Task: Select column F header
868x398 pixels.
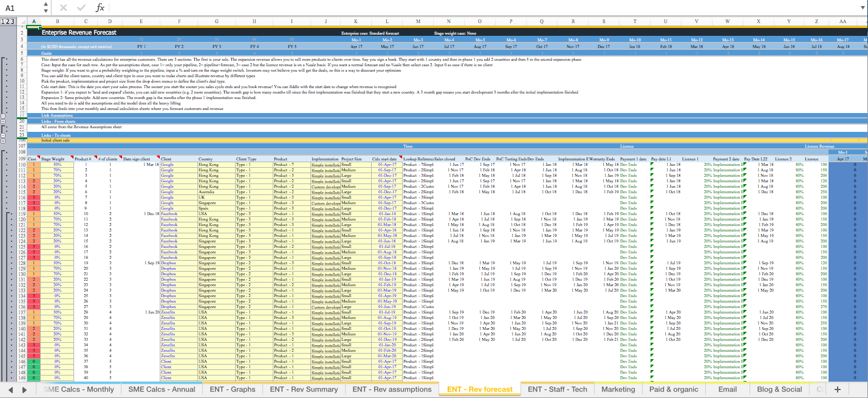Action: (x=179, y=21)
